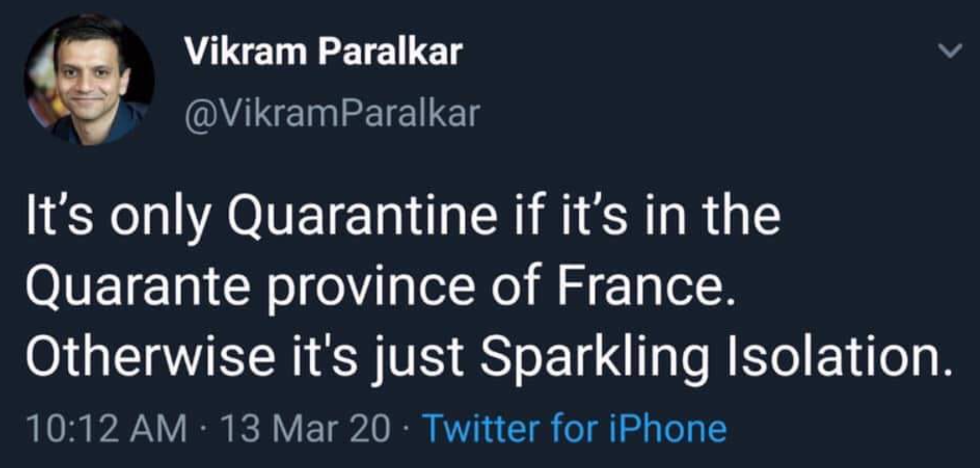Click the word Otherwise in the tweet

(150, 357)
